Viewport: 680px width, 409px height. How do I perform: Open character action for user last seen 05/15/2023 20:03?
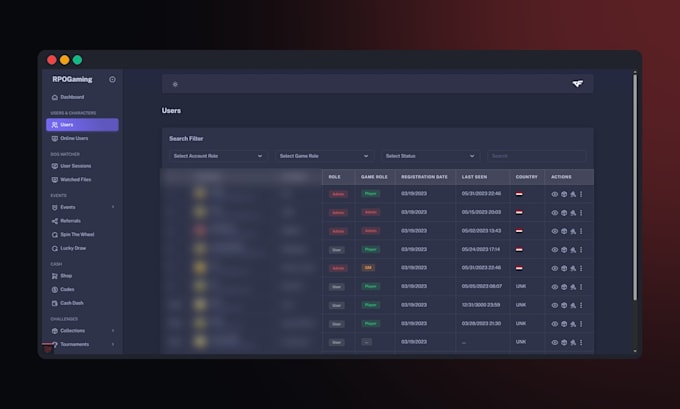pyautogui.click(x=573, y=213)
